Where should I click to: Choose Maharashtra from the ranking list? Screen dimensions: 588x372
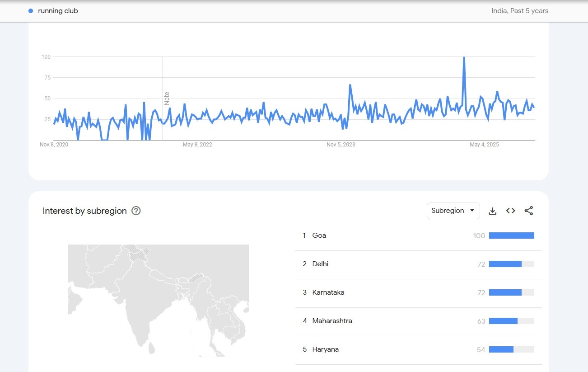tap(332, 321)
